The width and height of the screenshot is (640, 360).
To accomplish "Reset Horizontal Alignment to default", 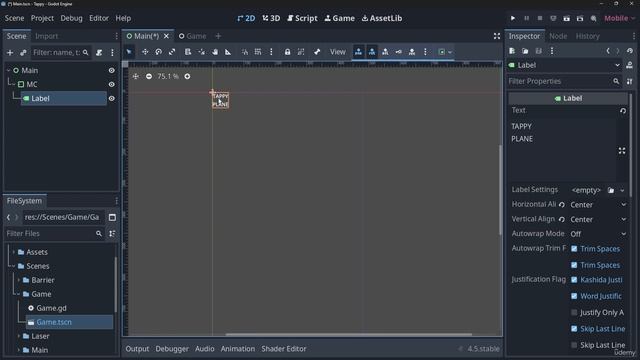I will pos(562,204).
